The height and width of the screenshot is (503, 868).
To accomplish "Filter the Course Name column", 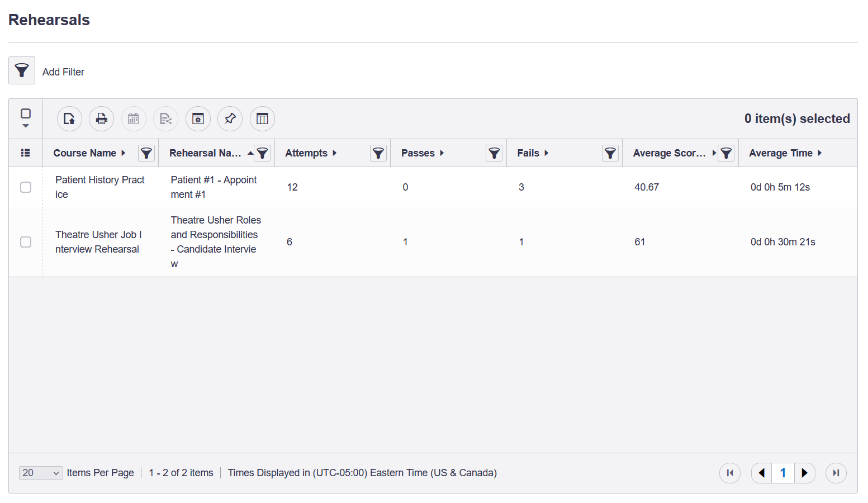I will (146, 153).
